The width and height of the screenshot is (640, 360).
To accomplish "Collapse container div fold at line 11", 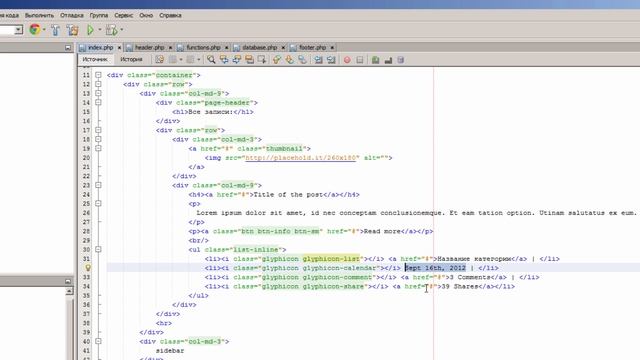I will [x=98, y=75].
